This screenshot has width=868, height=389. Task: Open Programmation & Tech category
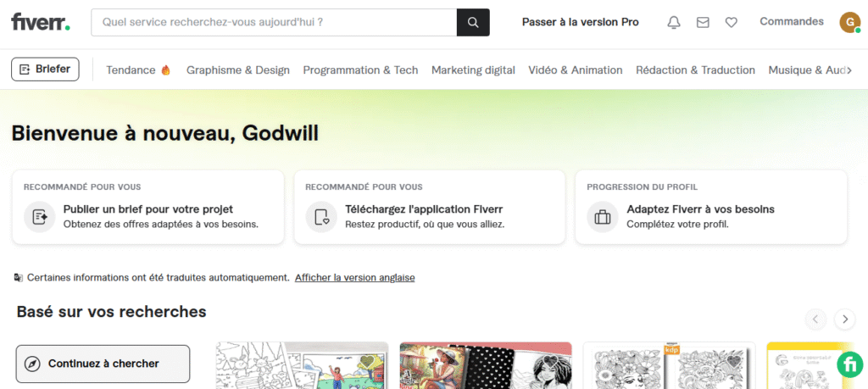(x=360, y=70)
